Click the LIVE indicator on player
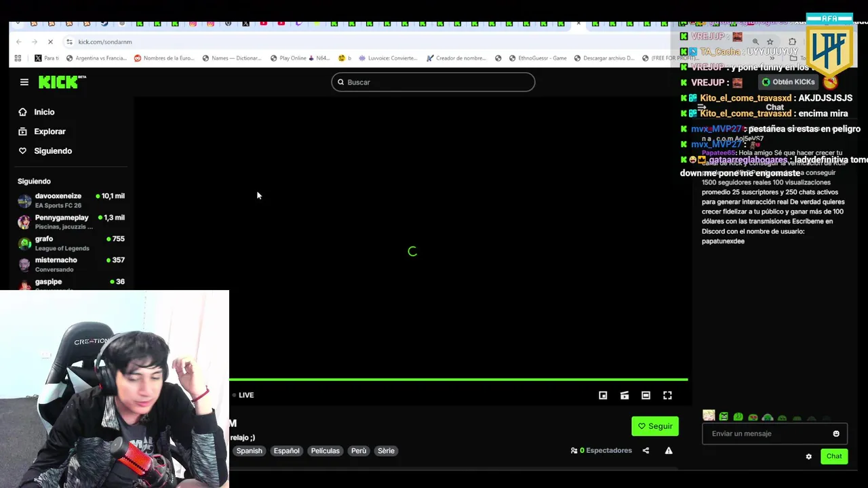Screen dimensions: 868x488 [x=243, y=395]
